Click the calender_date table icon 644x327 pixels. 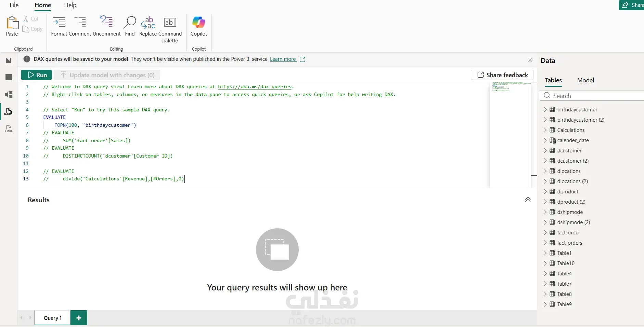click(x=553, y=140)
